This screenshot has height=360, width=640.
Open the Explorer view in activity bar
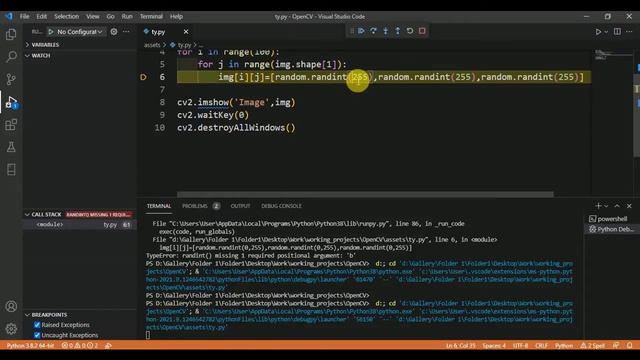11,34
